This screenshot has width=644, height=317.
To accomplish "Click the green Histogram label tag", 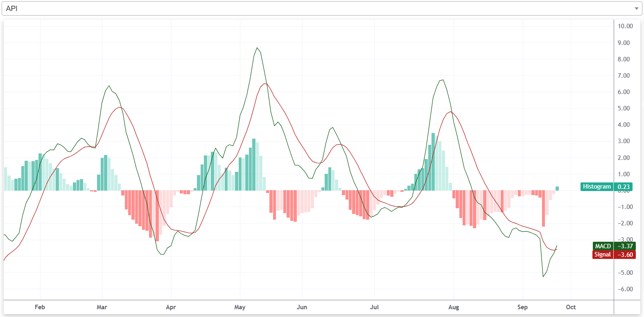I will 597,187.
